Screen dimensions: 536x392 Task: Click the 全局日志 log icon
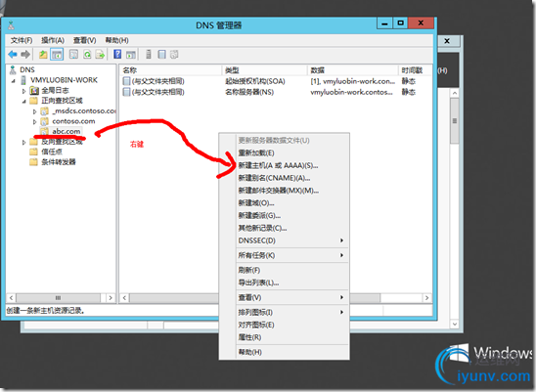click(34, 90)
